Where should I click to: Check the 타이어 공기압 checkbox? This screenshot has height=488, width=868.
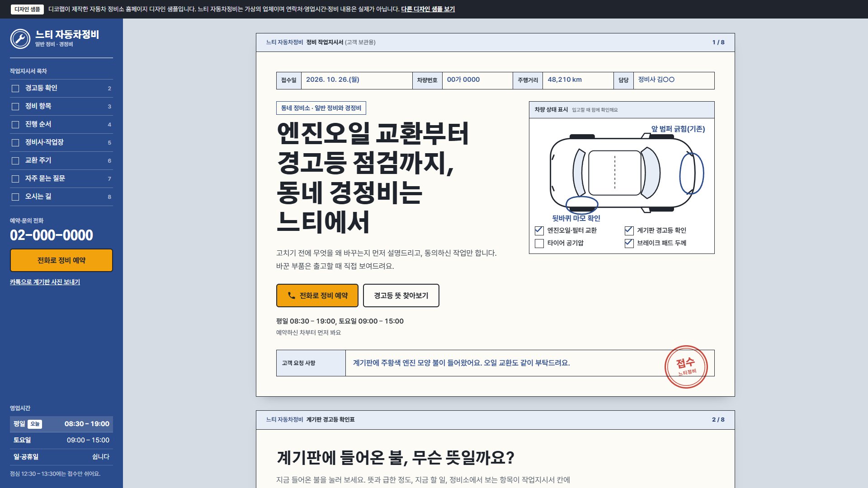click(539, 243)
